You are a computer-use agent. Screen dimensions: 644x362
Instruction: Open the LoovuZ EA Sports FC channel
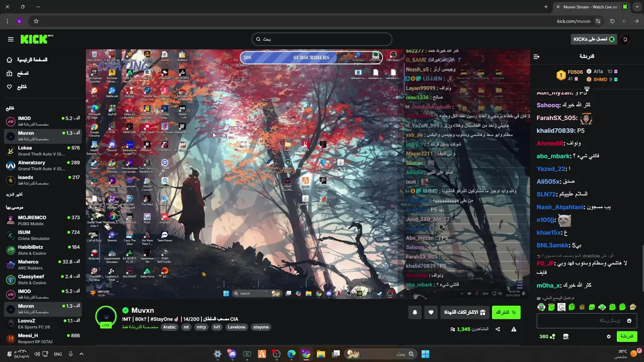pos(43,323)
